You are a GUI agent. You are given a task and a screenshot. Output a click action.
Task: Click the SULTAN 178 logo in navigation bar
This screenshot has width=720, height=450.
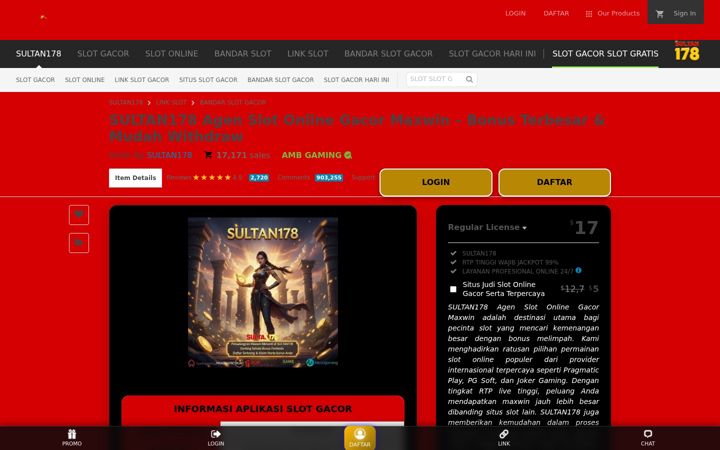pos(686,51)
